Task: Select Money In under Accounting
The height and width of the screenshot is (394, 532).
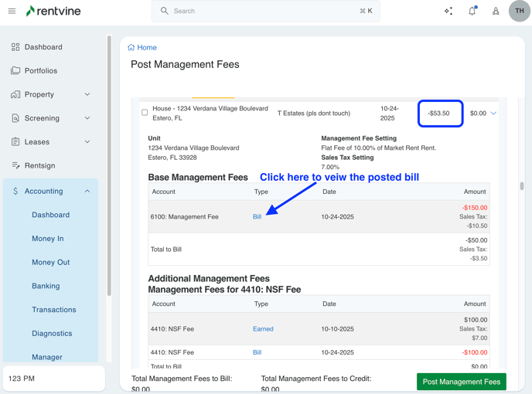Action: tap(48, 239)
